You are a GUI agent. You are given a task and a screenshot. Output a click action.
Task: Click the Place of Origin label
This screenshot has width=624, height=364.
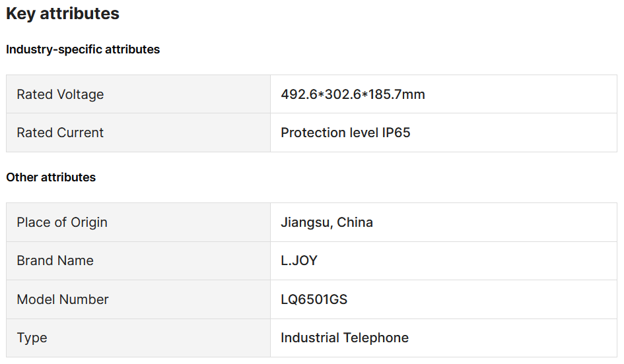point(62,222)
